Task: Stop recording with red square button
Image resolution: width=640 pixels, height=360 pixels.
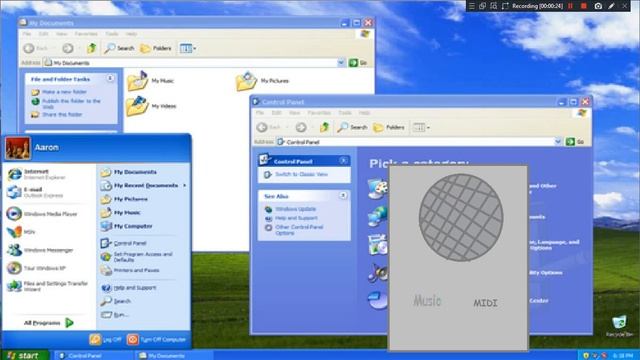Action: [584, 6]
